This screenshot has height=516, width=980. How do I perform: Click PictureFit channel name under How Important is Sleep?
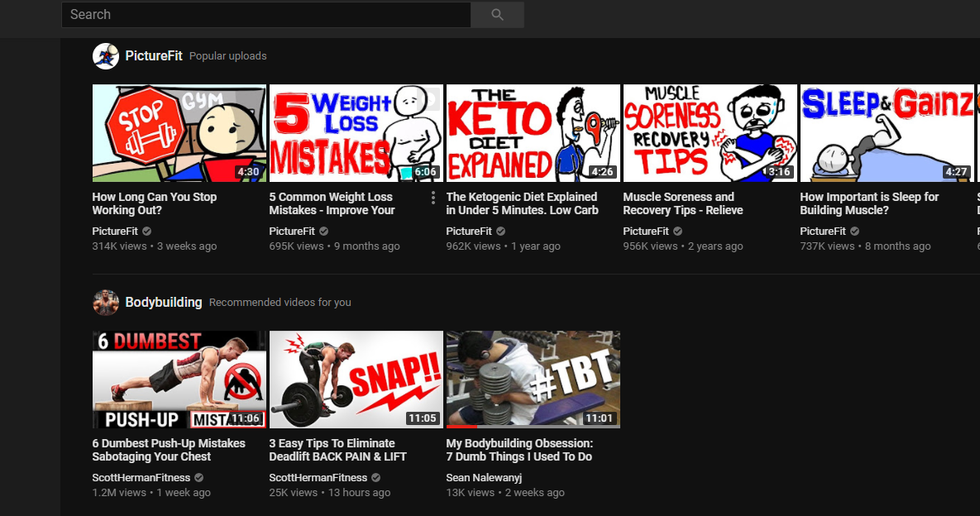click(823, 232)
